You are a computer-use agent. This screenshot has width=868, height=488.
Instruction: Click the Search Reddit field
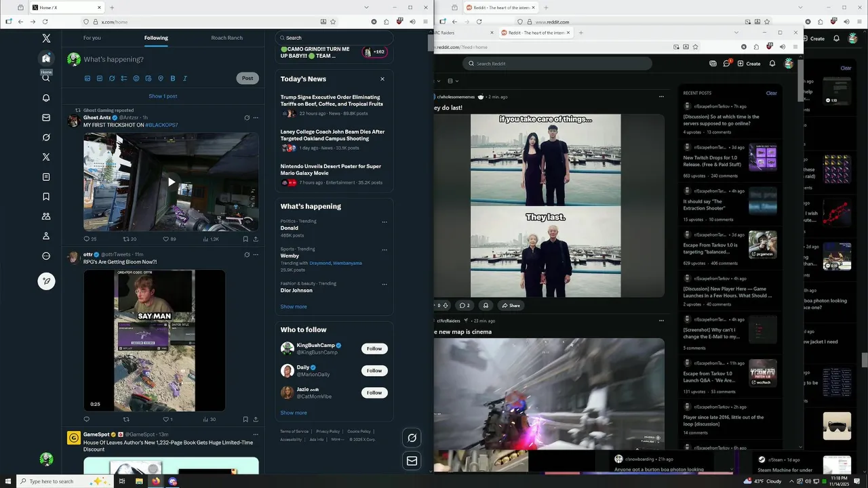557,64
